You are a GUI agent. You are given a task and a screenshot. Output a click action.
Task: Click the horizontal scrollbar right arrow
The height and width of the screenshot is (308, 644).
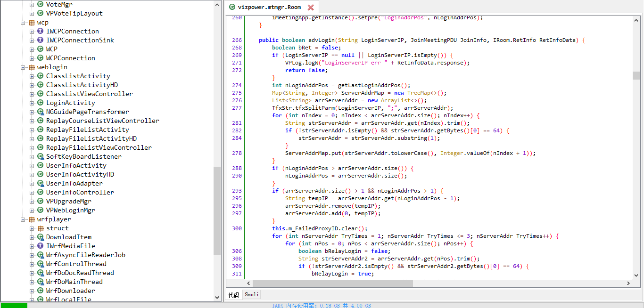click(628, 283)
